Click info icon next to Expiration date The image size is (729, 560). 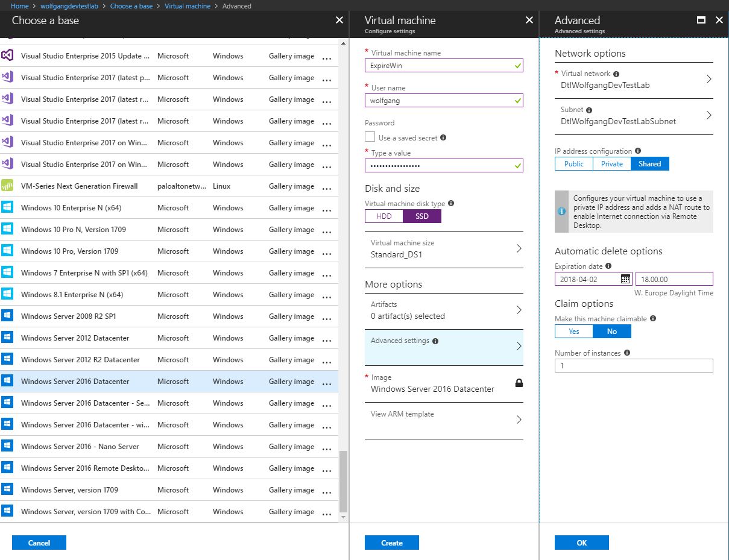click(x=608, y=266)
